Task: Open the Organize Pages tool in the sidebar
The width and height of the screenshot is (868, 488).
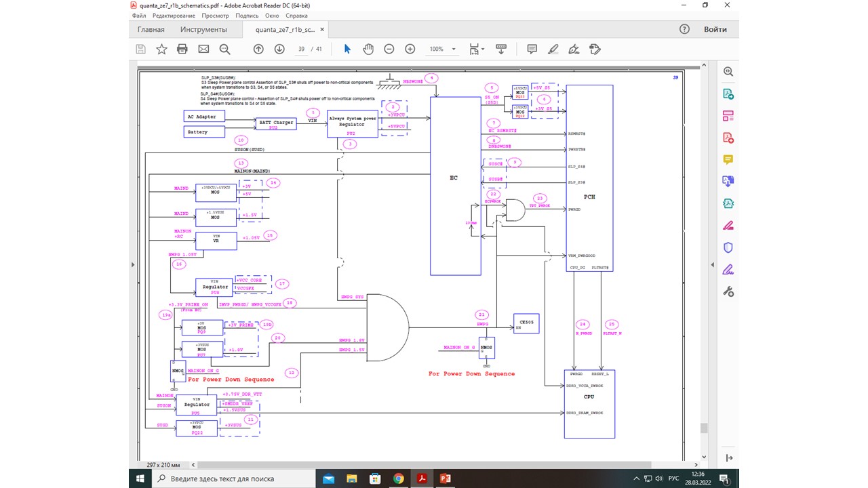Action: coord(728,116)
